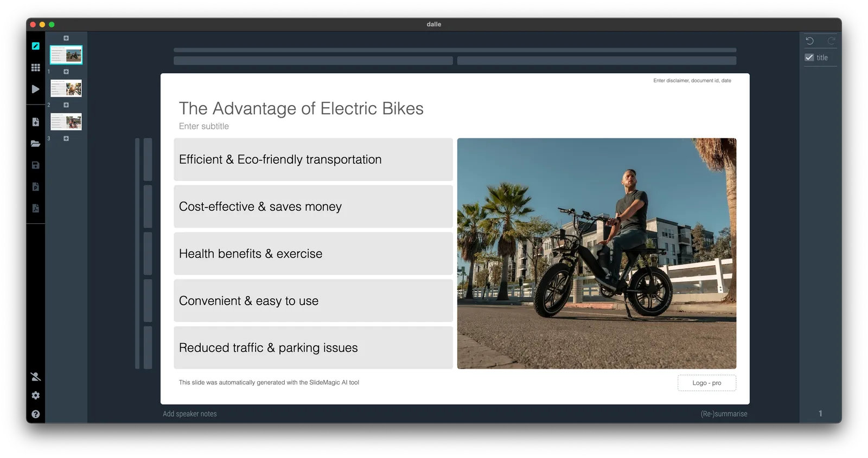The image size is (868, 458).
Task: Select the Cost-effective & saves money box
Action: pyautogui.click(x=313, y=207)
